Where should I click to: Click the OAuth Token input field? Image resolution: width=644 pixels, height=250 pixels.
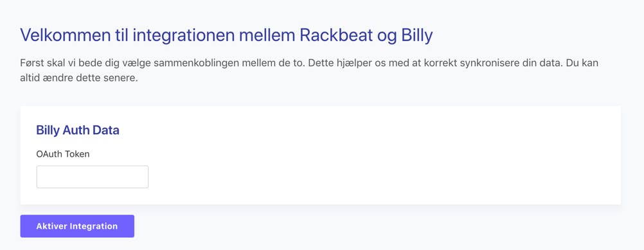point(93,177)
